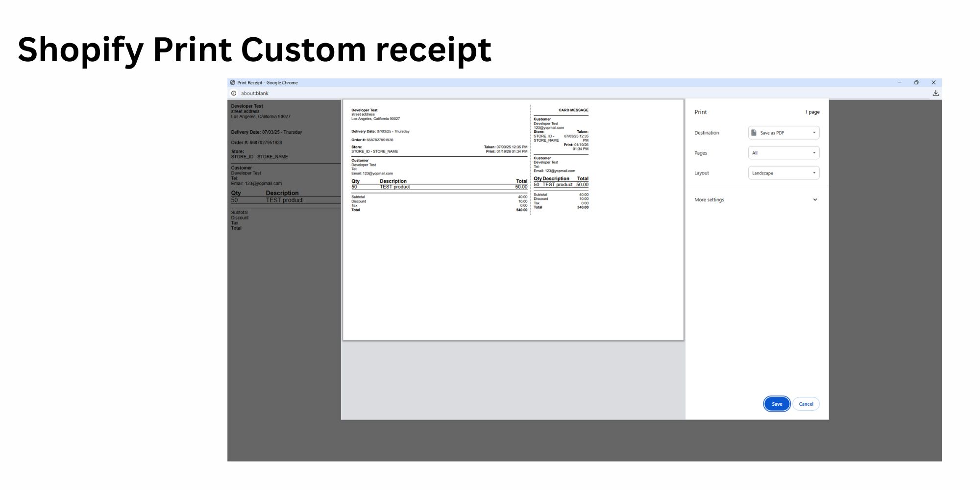Click the 1 page count label
This screenshot has width=980, height=490.
811,112
